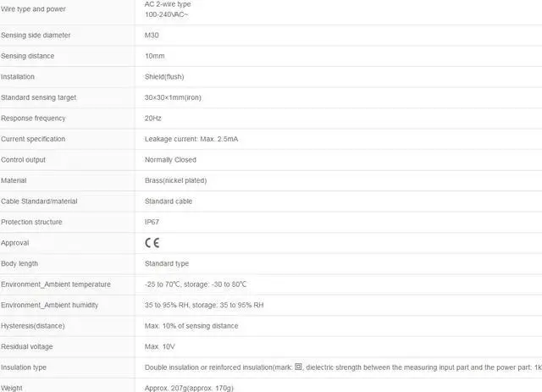Select the Brass(nickel plated) material value
This screenshot has width=542, height=392.
click(x=175, y=180)
